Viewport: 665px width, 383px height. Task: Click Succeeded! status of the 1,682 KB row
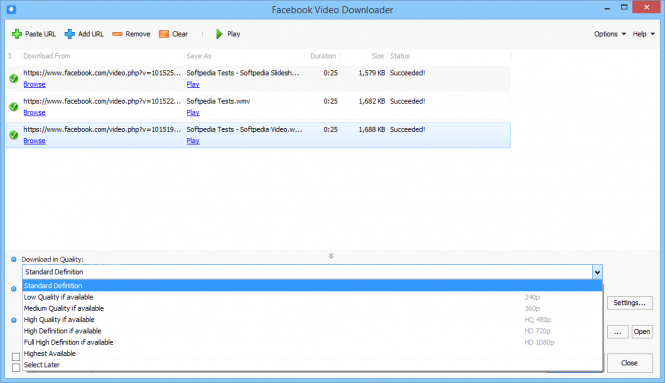(408, 101)
